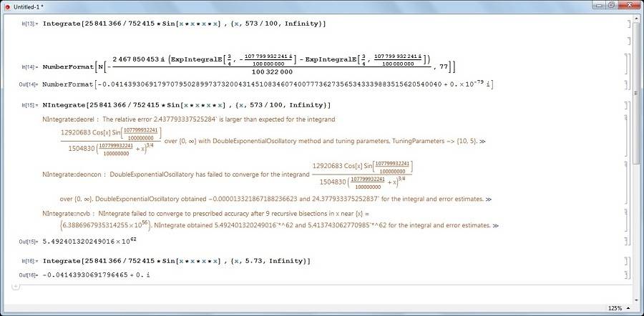Open more info link after NIntegrate::ncvb message

pos(495,226)
